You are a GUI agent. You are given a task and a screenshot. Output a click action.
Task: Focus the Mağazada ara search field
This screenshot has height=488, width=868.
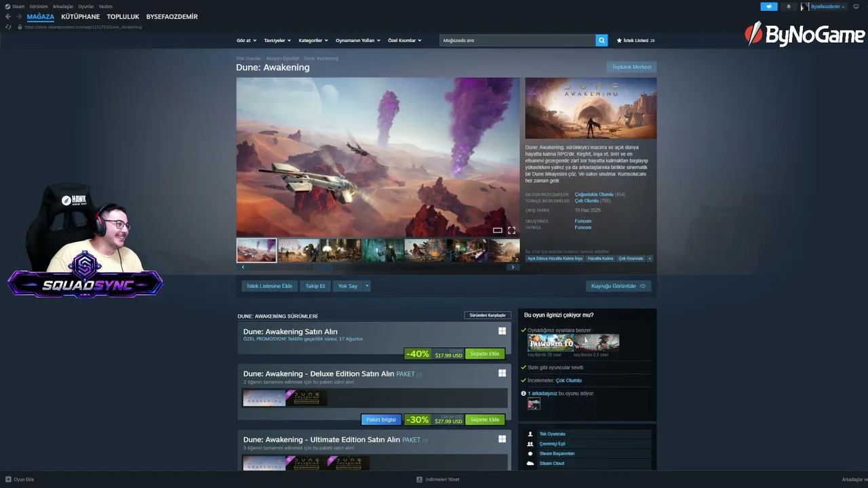tap(517, 41)
